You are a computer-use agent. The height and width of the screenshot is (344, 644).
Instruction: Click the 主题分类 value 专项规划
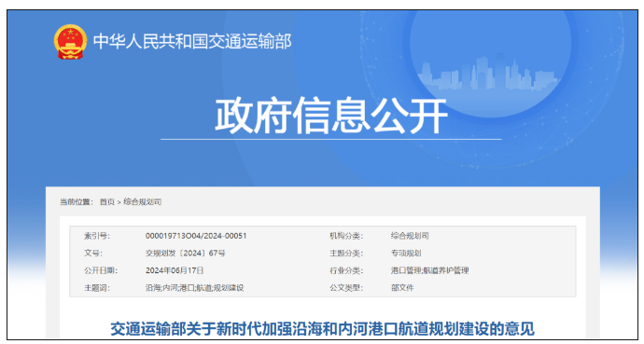406,253
